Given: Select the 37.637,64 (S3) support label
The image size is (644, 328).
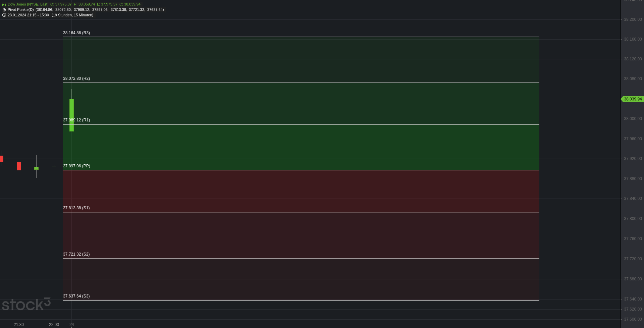Looking at the screenshot, I should click(x=76, y=296).
